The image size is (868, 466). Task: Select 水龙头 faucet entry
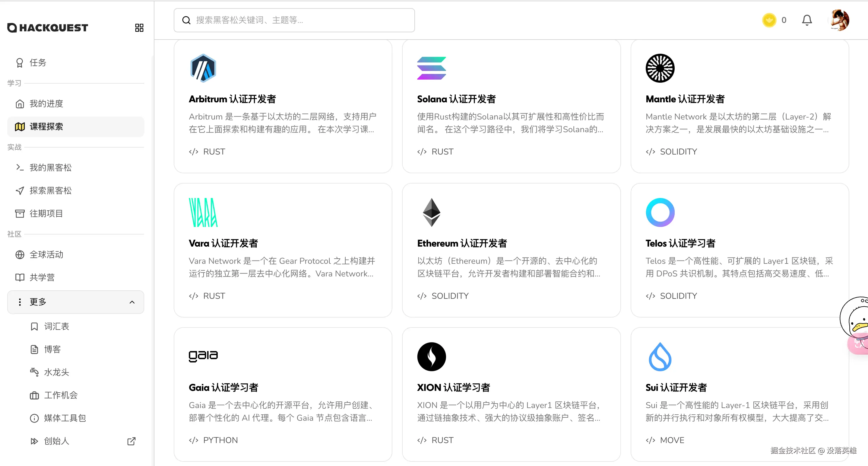57,372
